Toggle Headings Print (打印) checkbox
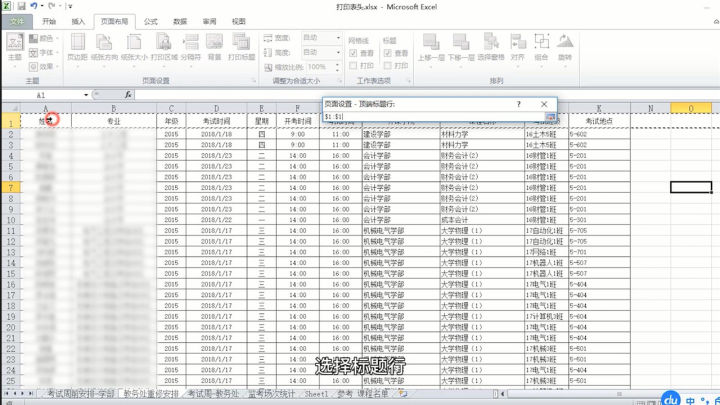 (388, 66)
